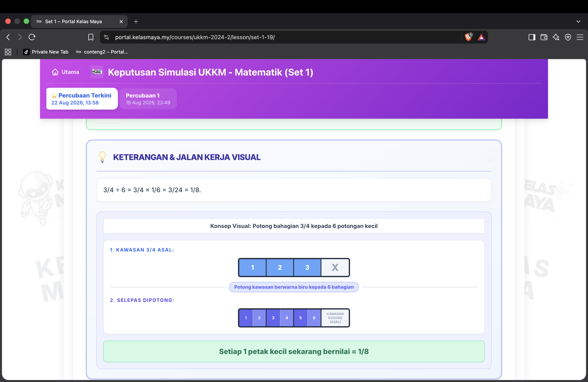Open site settings icon in address bar

(x=106, y=37)
